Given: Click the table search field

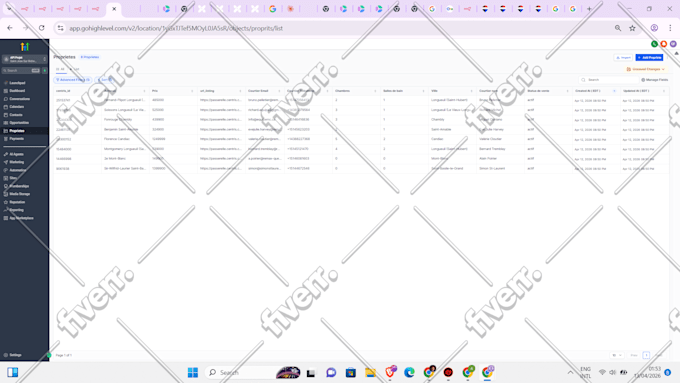Looking at the screenshot, I should point(609,80).
